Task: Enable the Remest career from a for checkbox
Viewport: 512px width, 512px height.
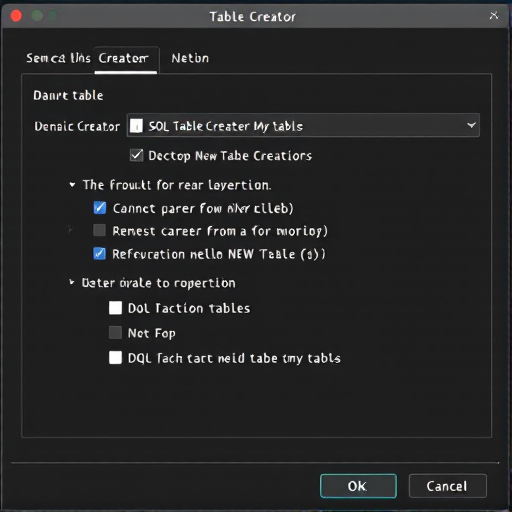Action: (x=99, y=230)
